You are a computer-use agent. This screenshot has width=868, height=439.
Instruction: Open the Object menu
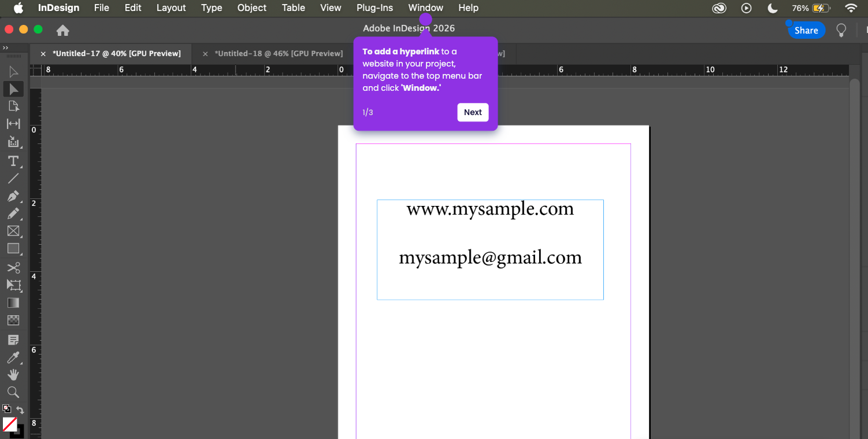(252, 8)
